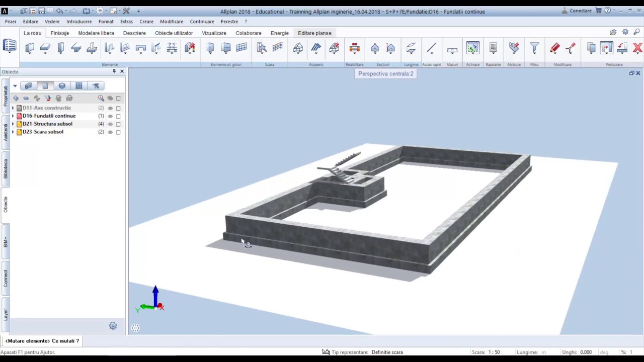Click the Scara scale value 1 : 50
The width and height of the screenshot is (644, 362).
(494, 352)
